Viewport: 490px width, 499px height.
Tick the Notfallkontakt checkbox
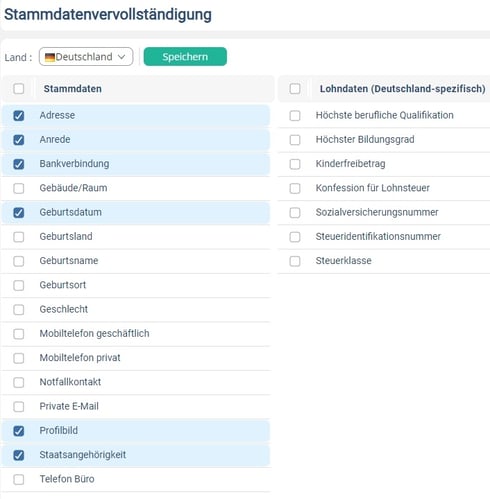click(19, 382)
